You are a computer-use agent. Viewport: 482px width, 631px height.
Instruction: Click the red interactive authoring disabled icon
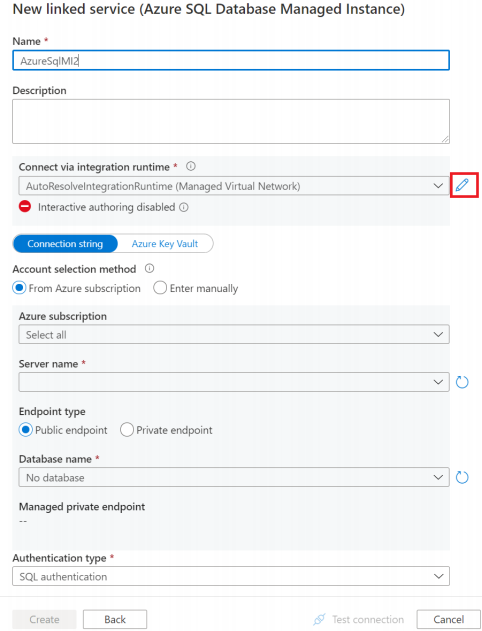pyautogui.click(x=25, y=206)
